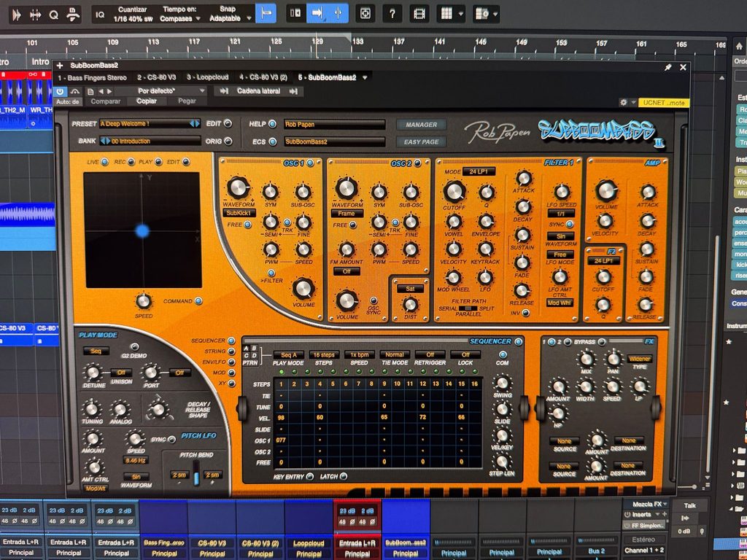
Task: Open OSC 1 SubKick1 waveform selector
Action: click(x=239, y=213)
